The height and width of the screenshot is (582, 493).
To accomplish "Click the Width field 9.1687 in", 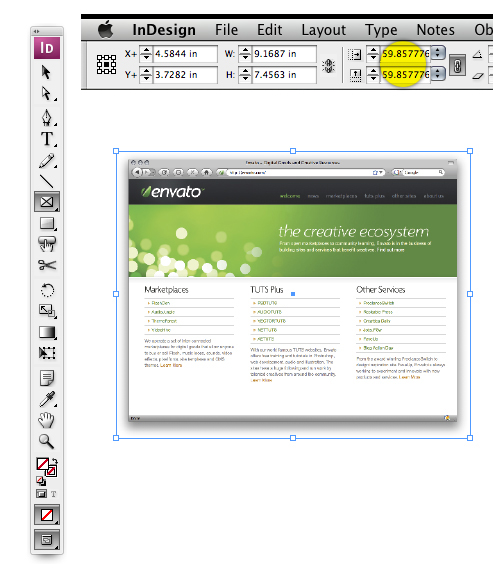I will [284, 54].
